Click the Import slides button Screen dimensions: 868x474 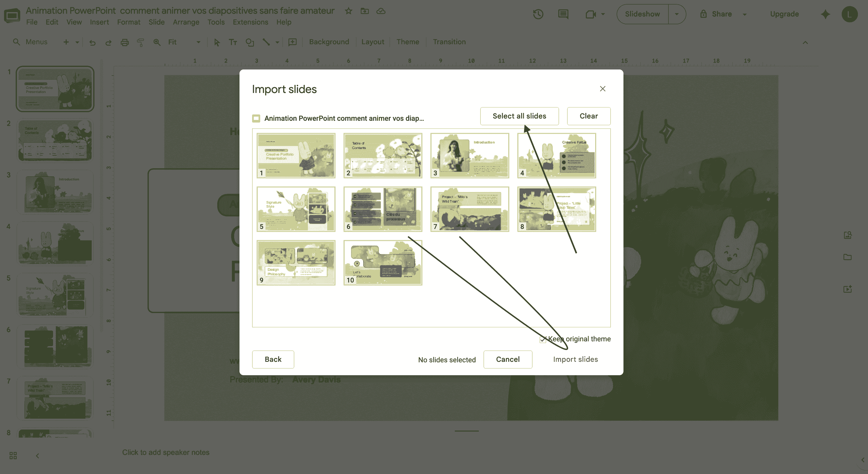click(x=575, y=359)
